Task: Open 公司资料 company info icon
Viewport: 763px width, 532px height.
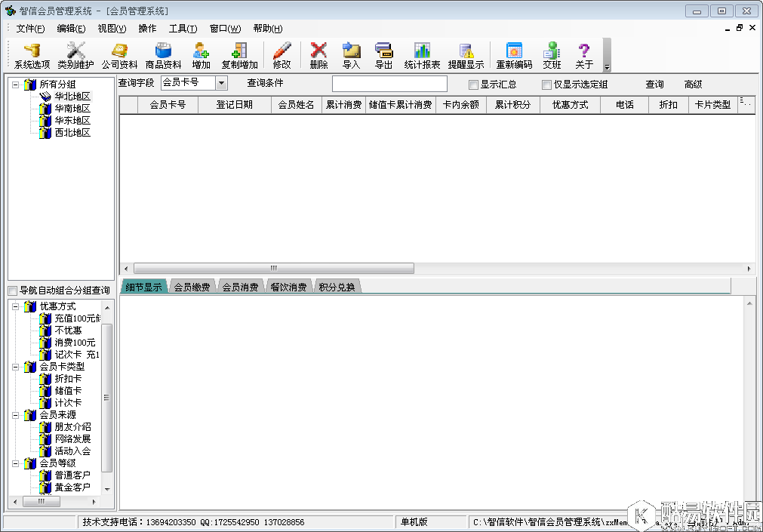Action: (119, 55)
